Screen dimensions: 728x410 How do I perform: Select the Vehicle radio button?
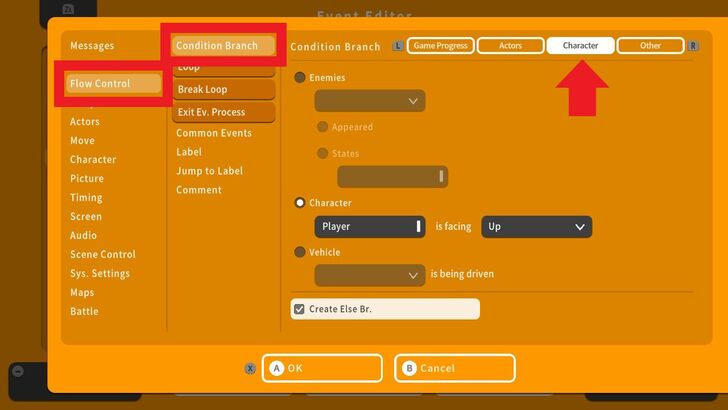300,253
